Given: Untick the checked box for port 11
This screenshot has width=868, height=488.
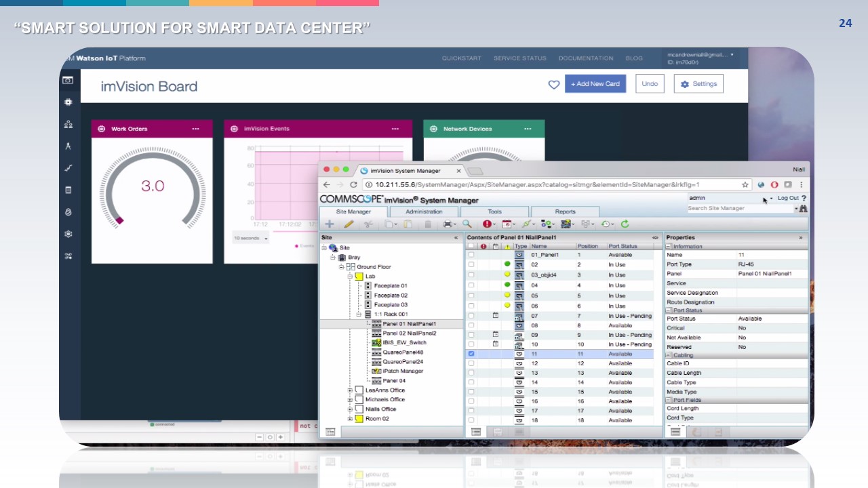Looking at the screenshot, I should [x=471, y=354].
